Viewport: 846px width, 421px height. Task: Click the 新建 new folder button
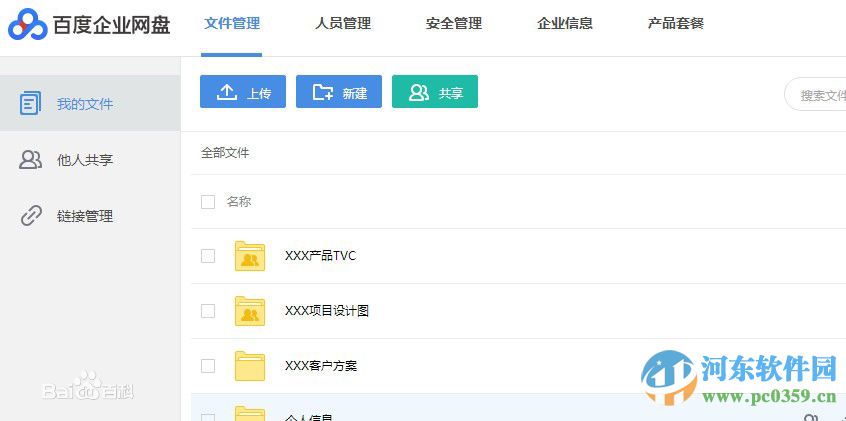click(x=339, y=92)
